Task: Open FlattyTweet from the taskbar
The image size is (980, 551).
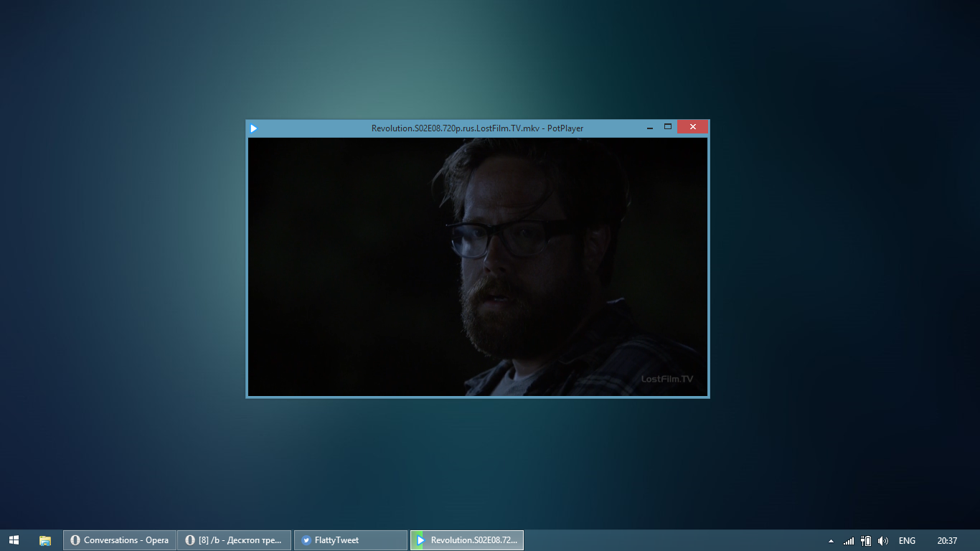Action: point(351,540)
